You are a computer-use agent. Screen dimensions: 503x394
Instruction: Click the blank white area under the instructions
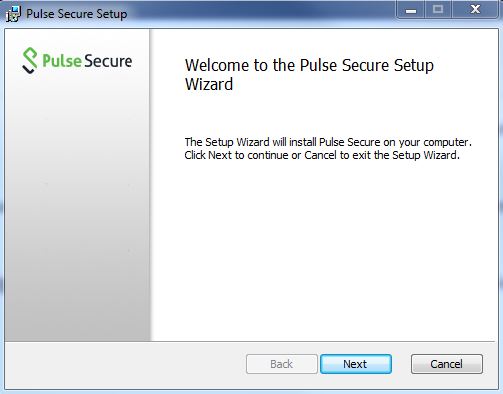click(323, 250)
